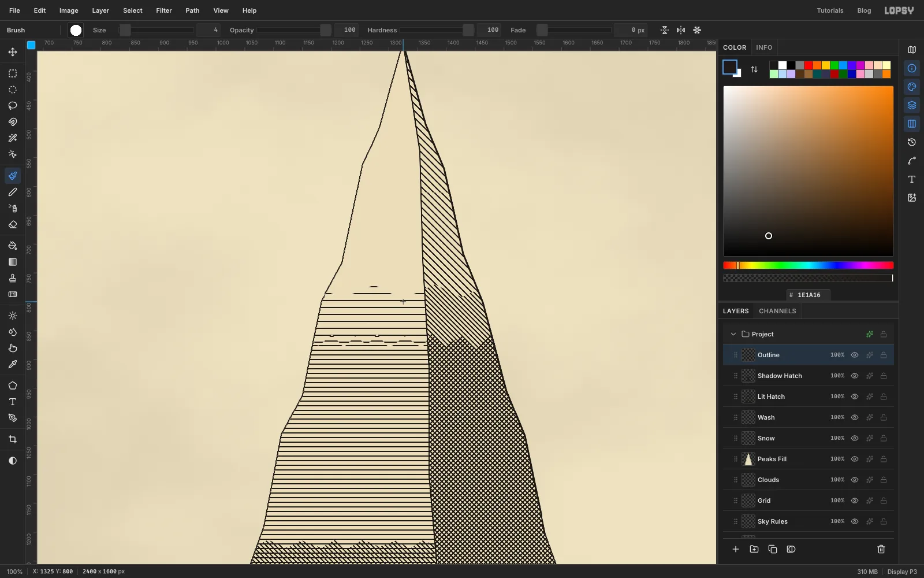Screen dimensions: 924x578
Task: Select the Eraser tool
Action: point(13,224)
